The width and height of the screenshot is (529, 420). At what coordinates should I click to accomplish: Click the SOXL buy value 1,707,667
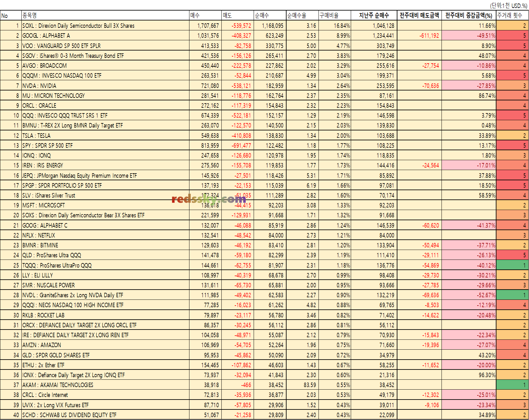208,26
